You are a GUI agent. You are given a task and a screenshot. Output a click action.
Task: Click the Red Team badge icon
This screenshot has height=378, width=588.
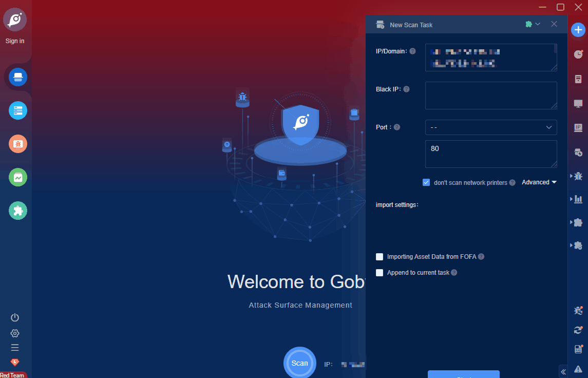[x=15, y=362]
